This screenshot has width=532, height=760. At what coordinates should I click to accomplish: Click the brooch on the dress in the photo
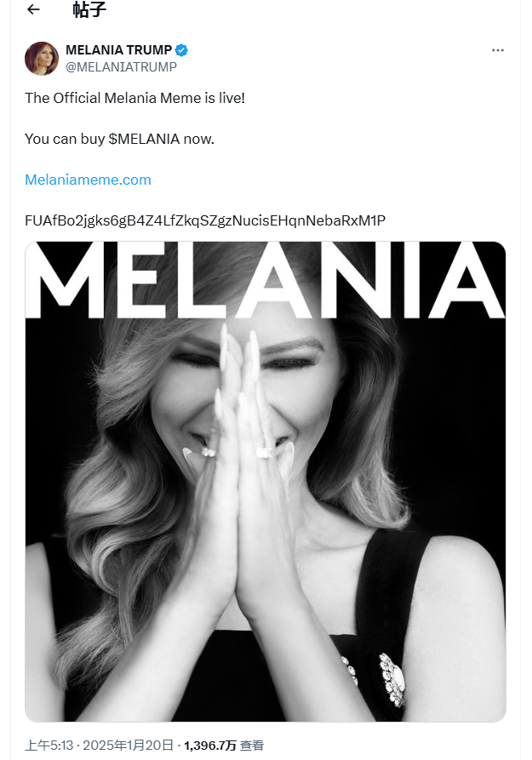(391, 681)
